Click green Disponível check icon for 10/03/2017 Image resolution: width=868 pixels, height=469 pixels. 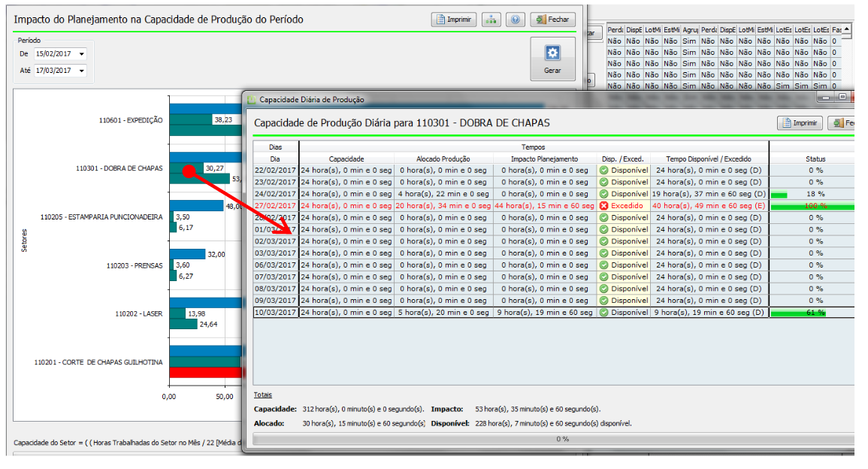point(603,313)
